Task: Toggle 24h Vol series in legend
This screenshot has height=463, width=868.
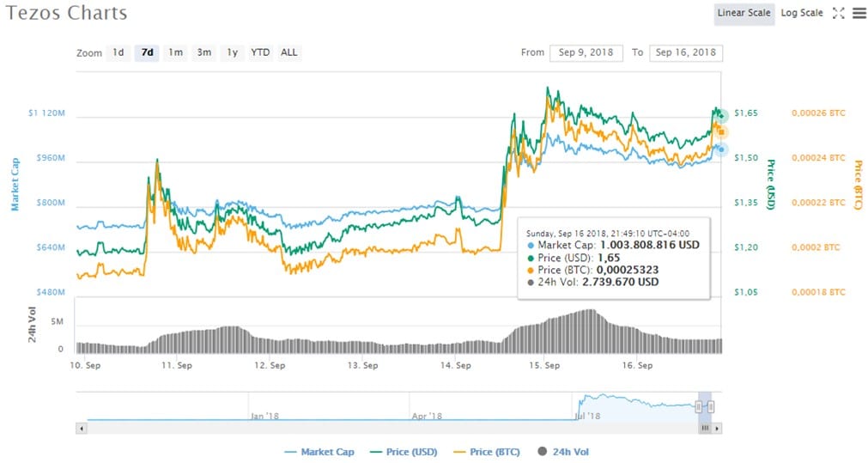Action: pos(563,452)
